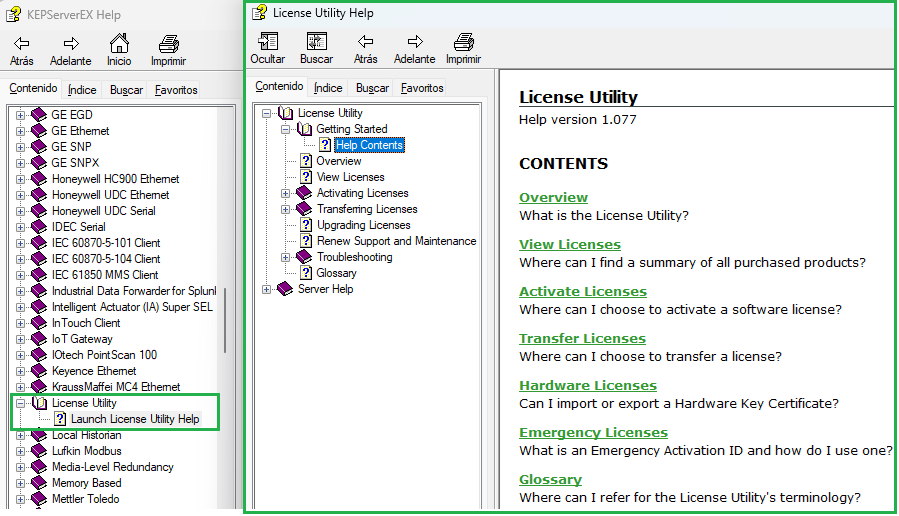Open the View Licenses link in Contents
This screenshot has width=899, height=516.
pos(570,244)
